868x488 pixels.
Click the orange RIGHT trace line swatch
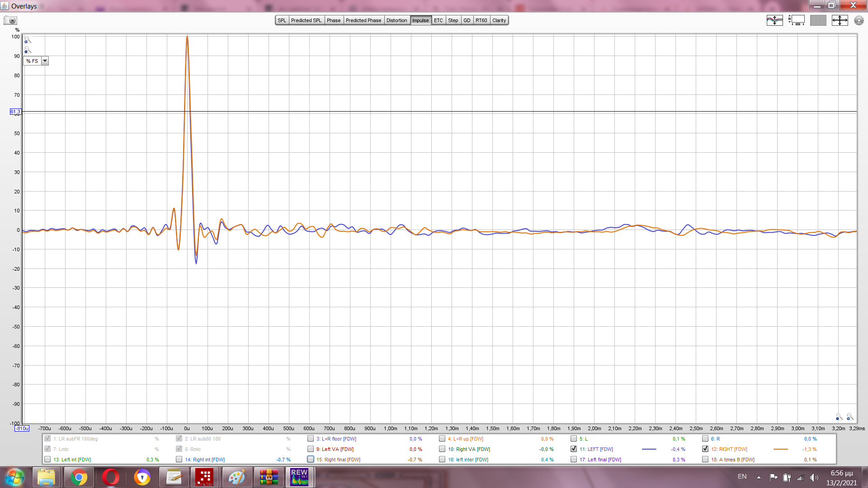point(780,449)
